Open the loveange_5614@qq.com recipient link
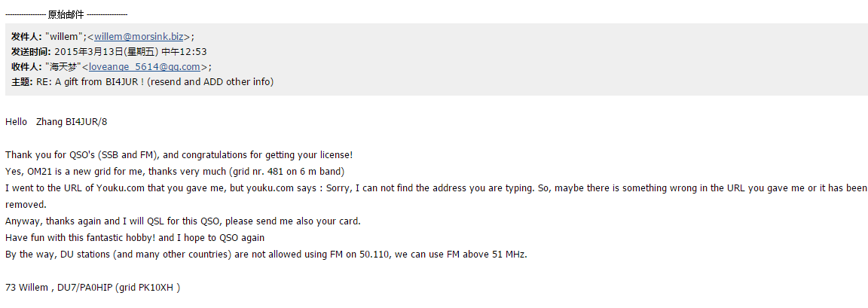Screen dimensions: 868x308 144,67
